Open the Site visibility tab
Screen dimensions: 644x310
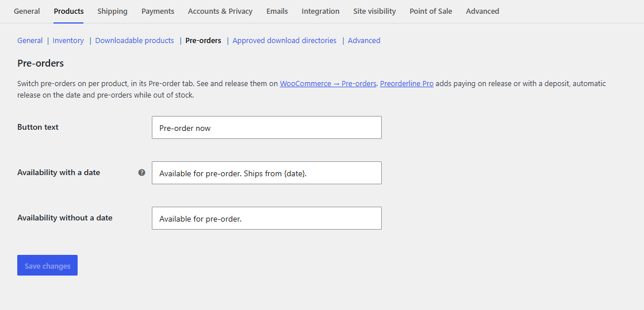(374, 11)
